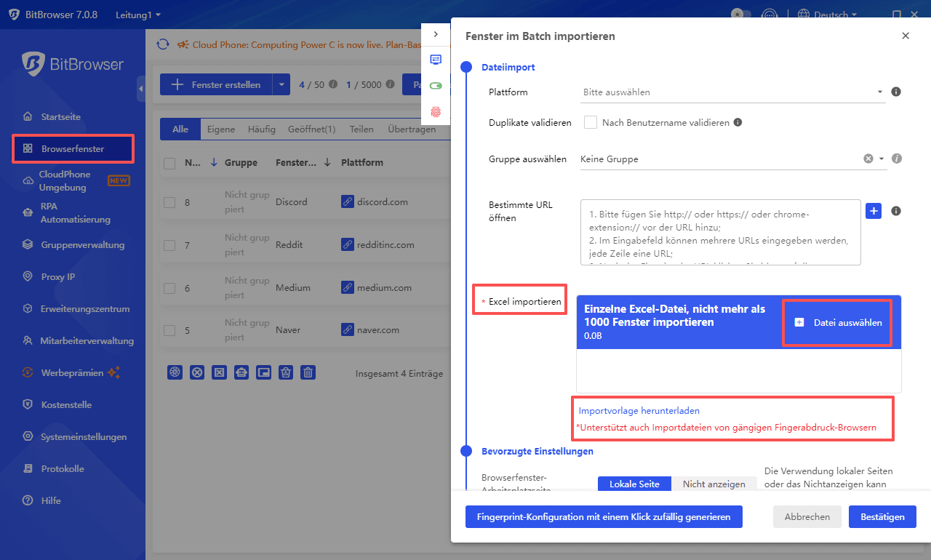Open the red fingerprint icon in side panel
Viewport: 931px width, 560px height.
[x=436, y=112]
